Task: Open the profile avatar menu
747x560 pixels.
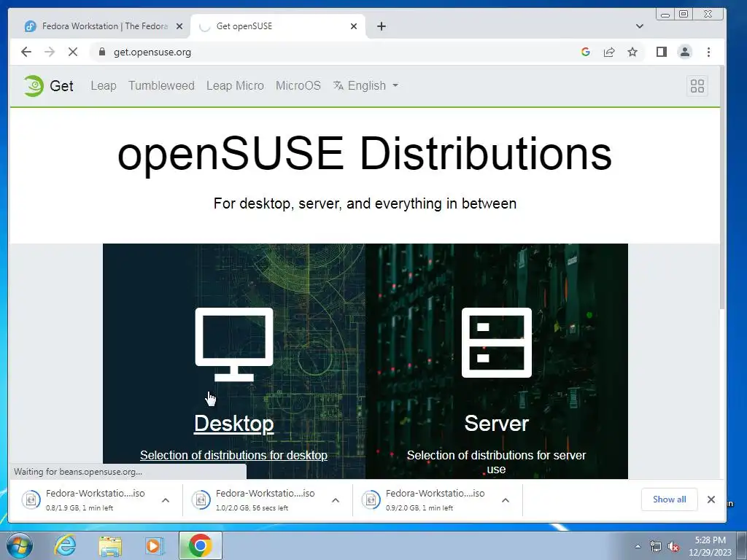Action: (684, 52)
